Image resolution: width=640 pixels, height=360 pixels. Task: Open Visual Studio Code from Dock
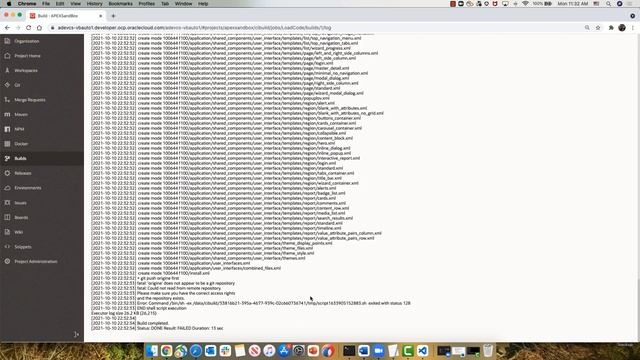click(x=422, y=351)
